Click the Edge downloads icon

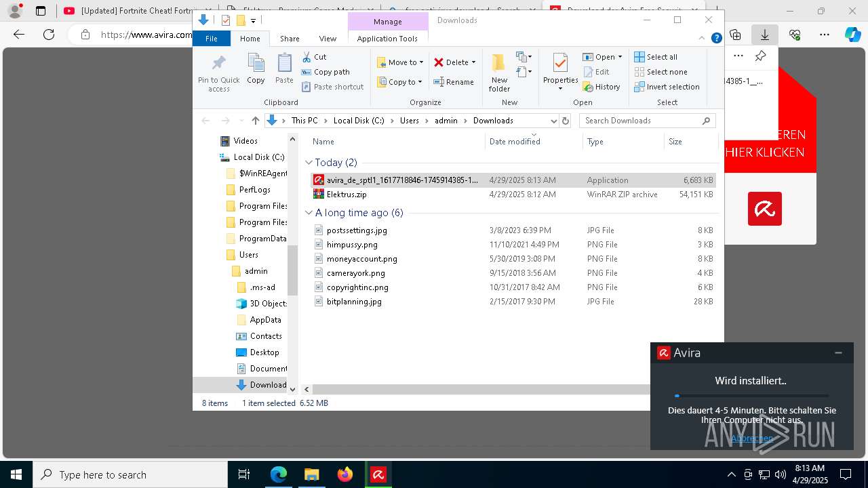click(x=764, y=35)
